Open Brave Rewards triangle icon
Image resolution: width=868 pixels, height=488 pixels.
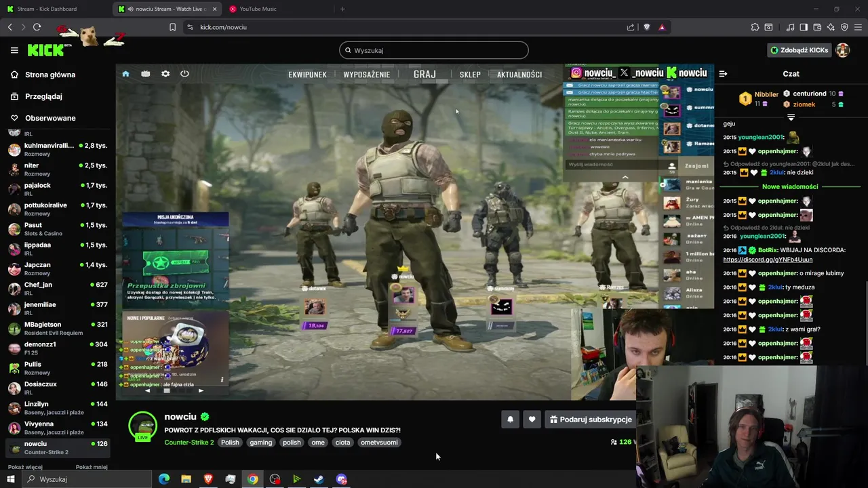662,27
